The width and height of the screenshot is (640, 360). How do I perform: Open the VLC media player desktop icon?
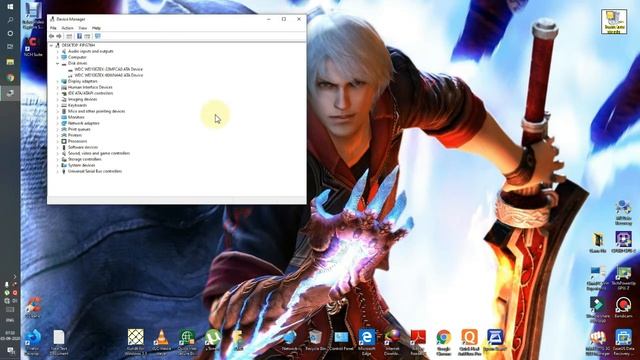pos(162,342)
